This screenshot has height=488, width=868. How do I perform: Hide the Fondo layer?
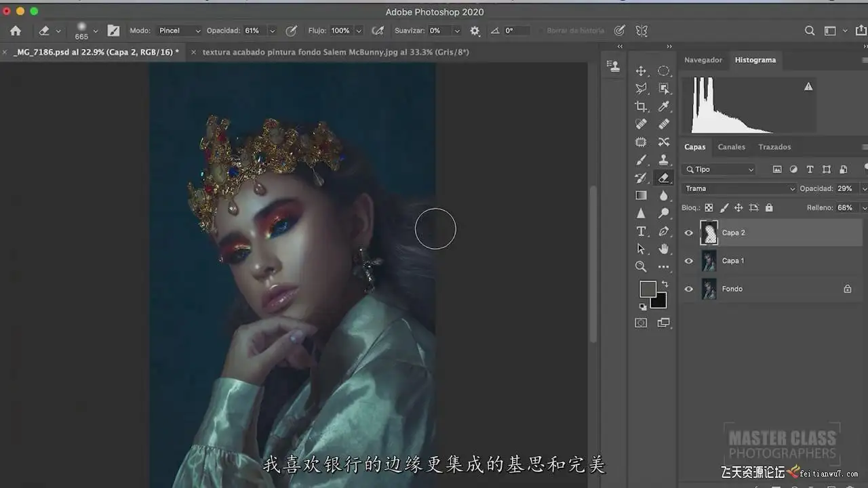click(689, 289)
